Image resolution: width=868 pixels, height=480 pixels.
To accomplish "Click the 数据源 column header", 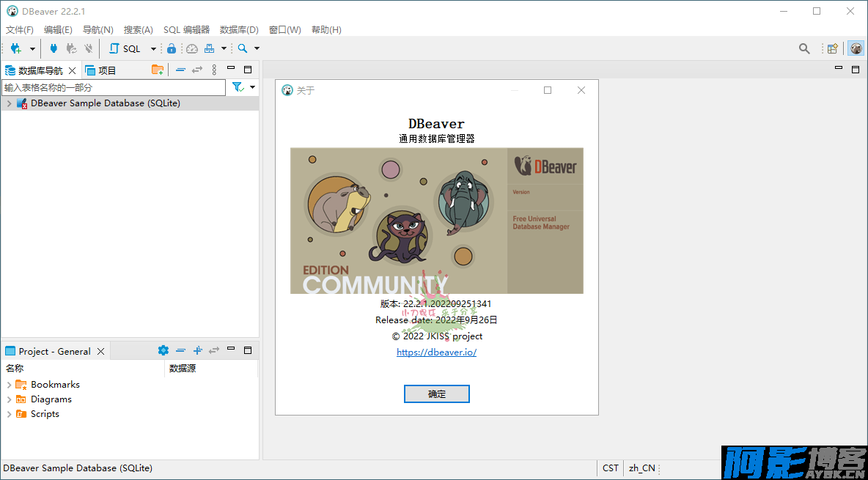I will pos(183,368).
